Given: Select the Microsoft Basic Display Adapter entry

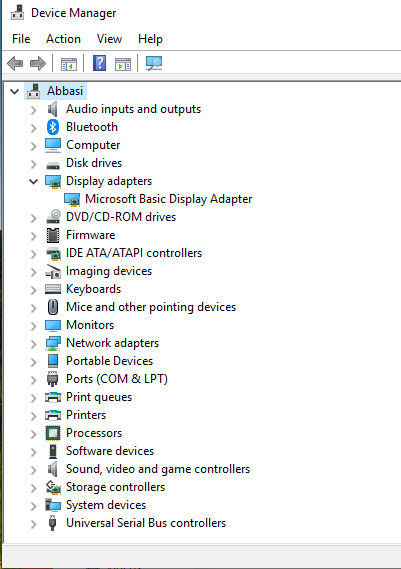Looking at the screenshot, I should point(168,199).
